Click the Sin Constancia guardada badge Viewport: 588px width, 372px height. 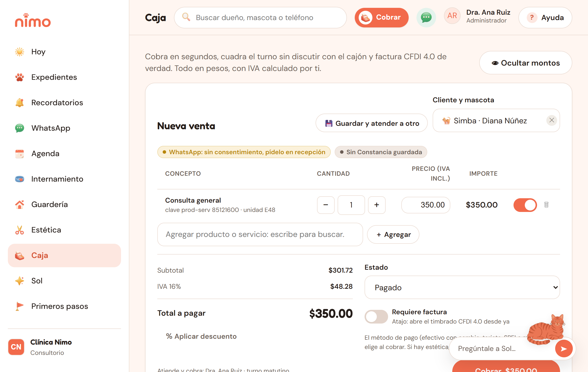[381, 152]
